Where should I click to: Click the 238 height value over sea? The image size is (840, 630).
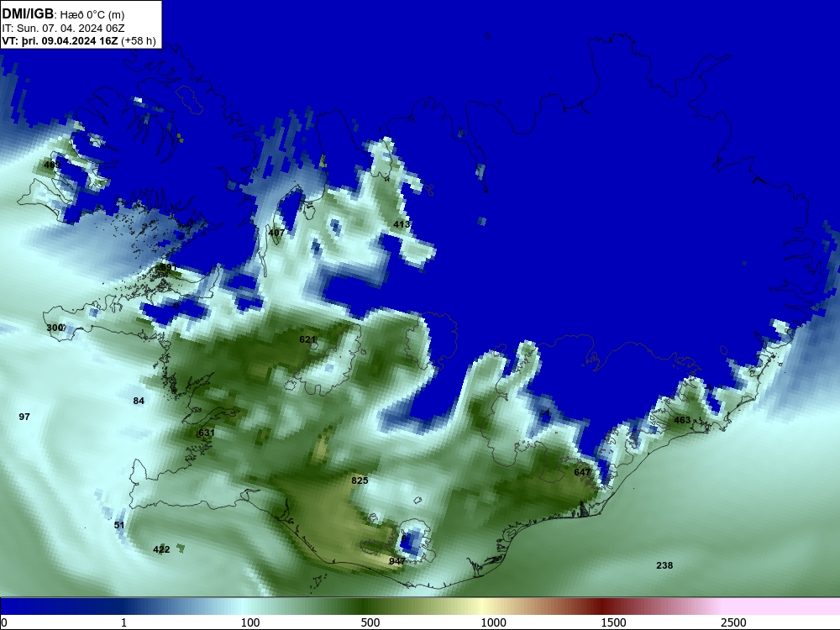[x=664, y=565]
